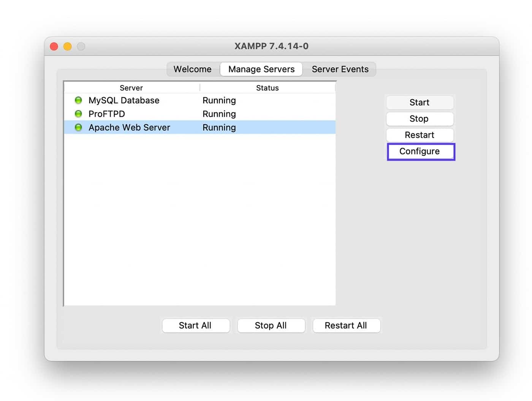The image size is (532, 401).
Task: Select the MySQL Database row
Action: (124, 100)
